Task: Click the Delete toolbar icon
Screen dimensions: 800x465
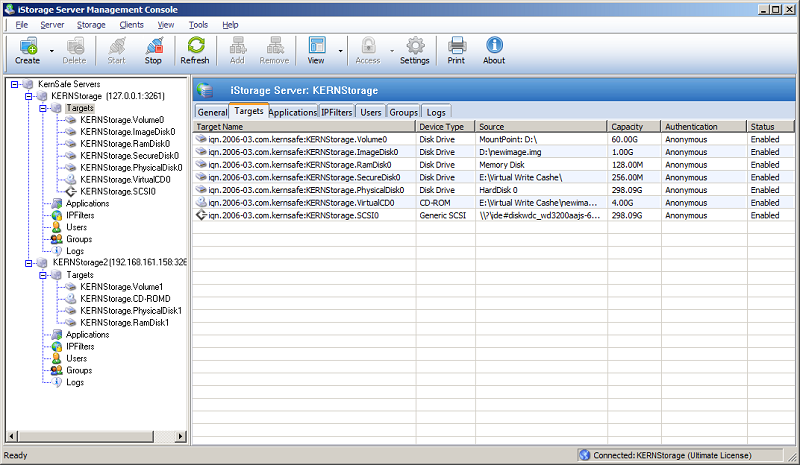Action: point(74,46)
